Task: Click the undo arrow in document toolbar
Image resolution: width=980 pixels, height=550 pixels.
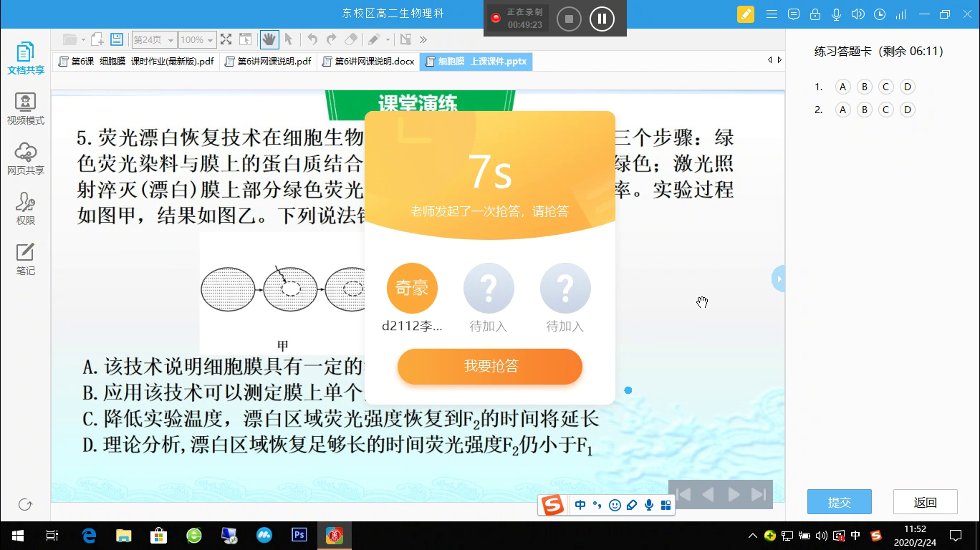Action: [x=312, y=39]
